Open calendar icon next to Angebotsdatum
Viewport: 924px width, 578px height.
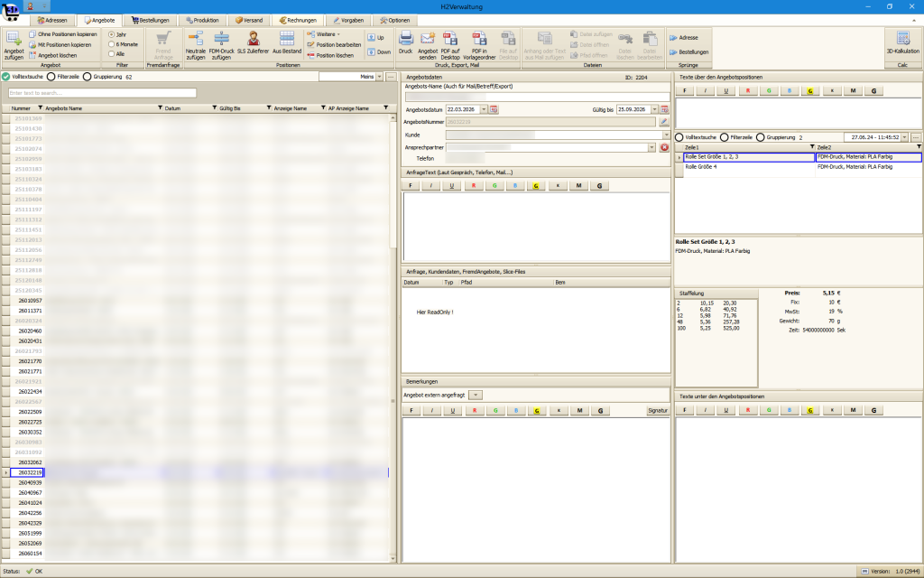494,109
